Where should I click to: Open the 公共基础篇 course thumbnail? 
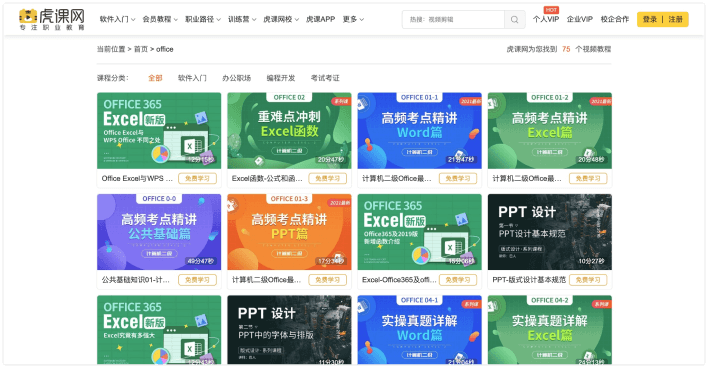pyautogui.click(x=159, y=232)
